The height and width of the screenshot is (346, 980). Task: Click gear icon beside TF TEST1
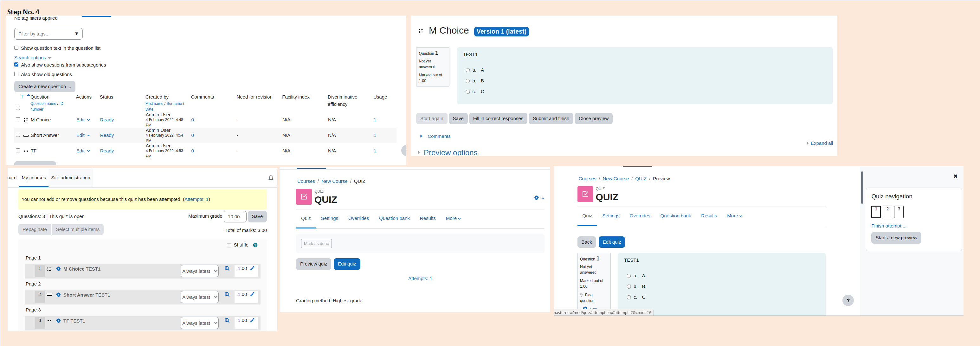coord(58,321)
